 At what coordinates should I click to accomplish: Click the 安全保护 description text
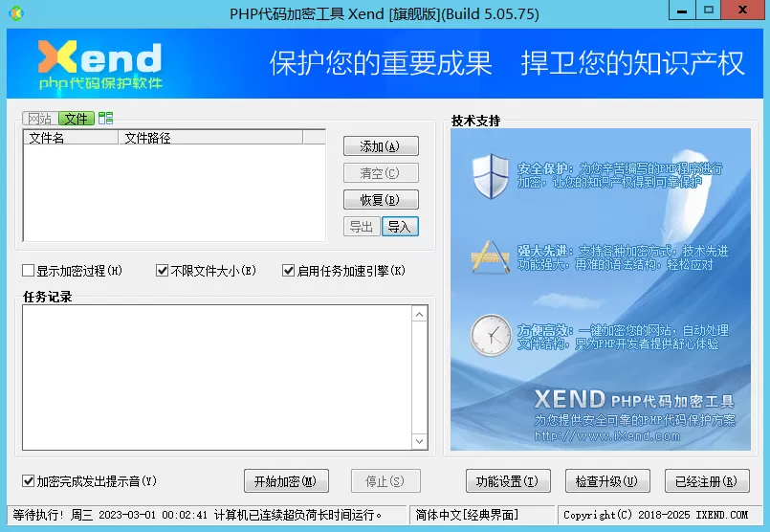pos(620,175)
